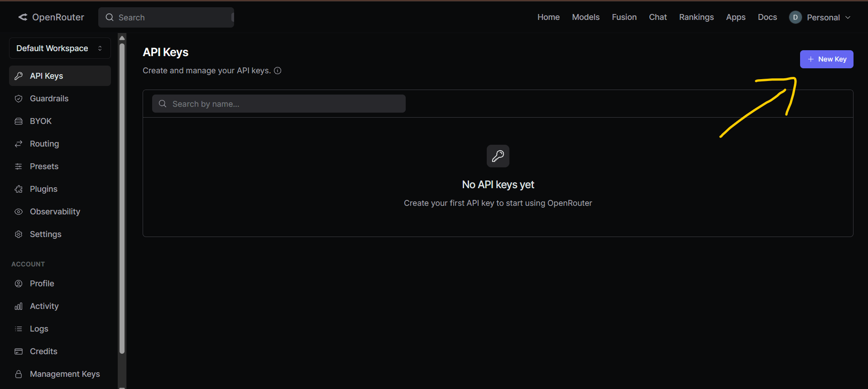
Task: Open account Profile
Action: point(60,284)
